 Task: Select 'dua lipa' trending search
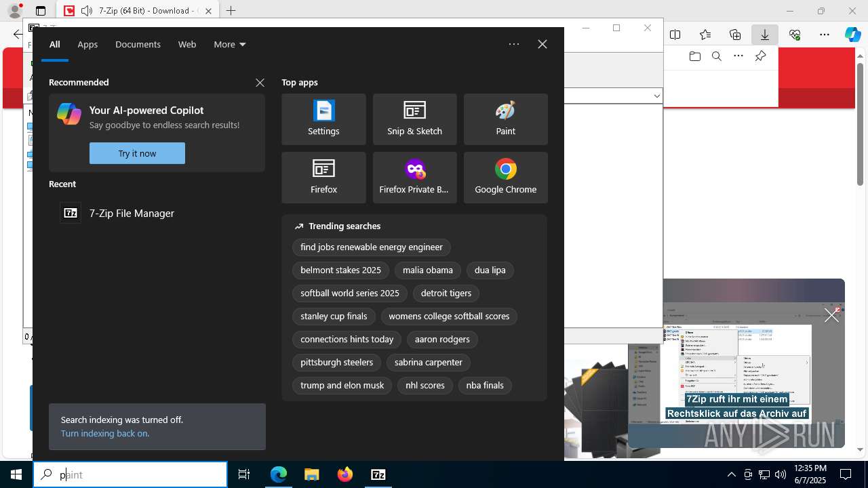(490, 270)
